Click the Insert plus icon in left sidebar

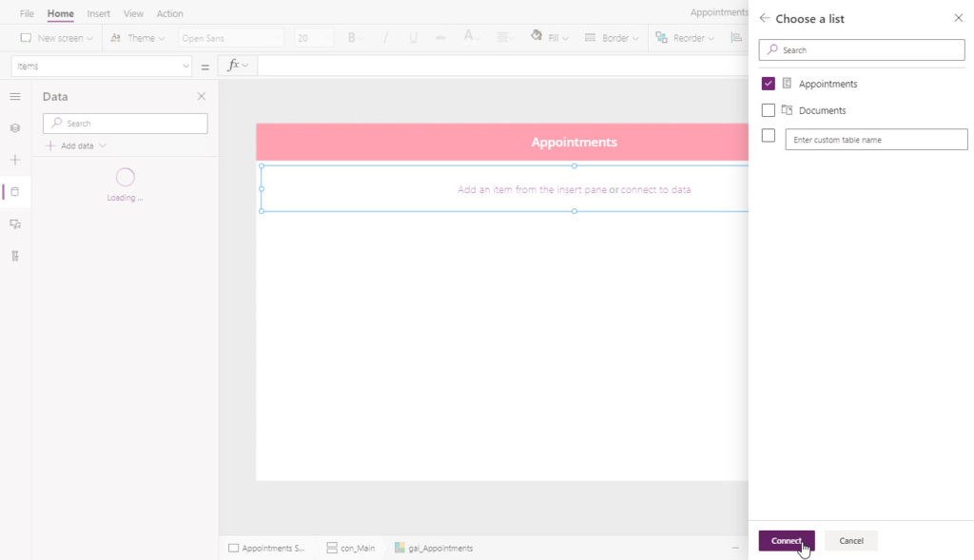tap(15, 160)
